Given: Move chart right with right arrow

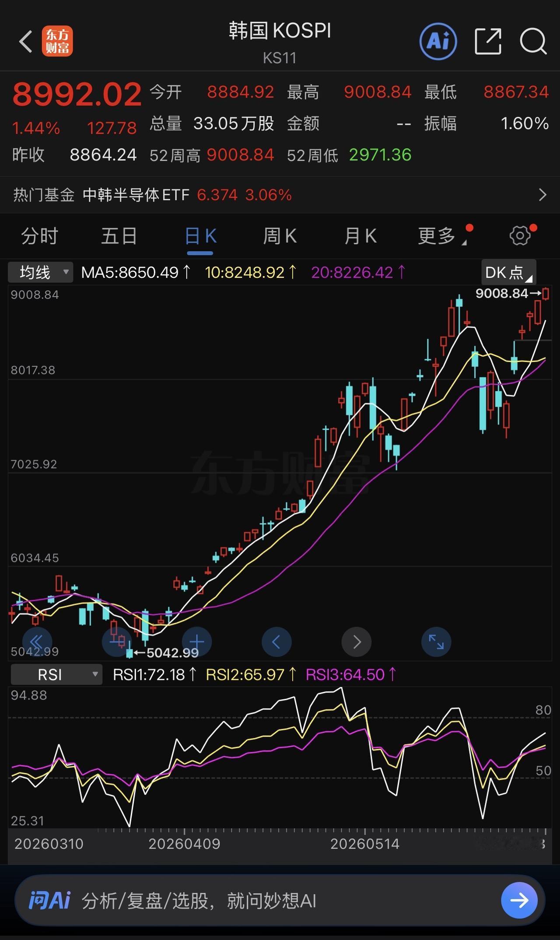Looking at the screenshot, I should [x=357, y=642].
